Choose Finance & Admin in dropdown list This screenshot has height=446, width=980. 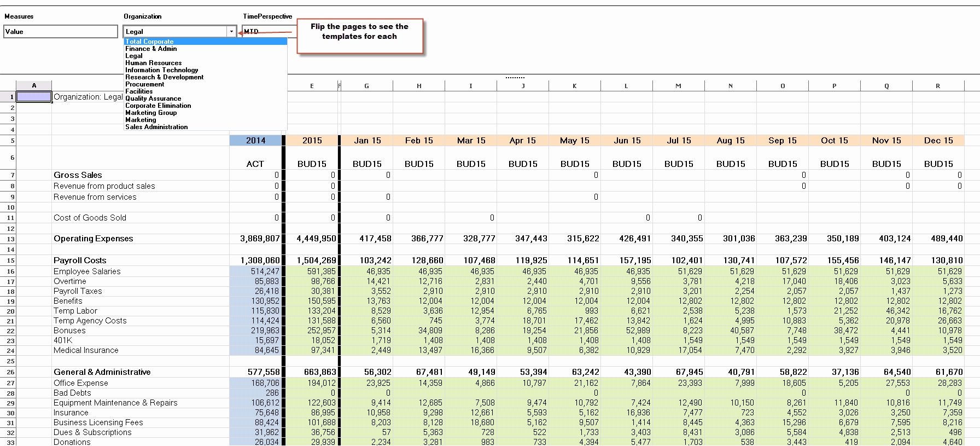[x=151, y=49]
